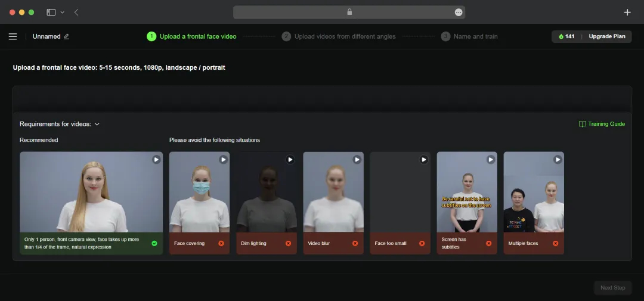Viewport: 644px width, 301px height.
Task: Open the Training Guide book icon
Action: (x=583, y=124)
